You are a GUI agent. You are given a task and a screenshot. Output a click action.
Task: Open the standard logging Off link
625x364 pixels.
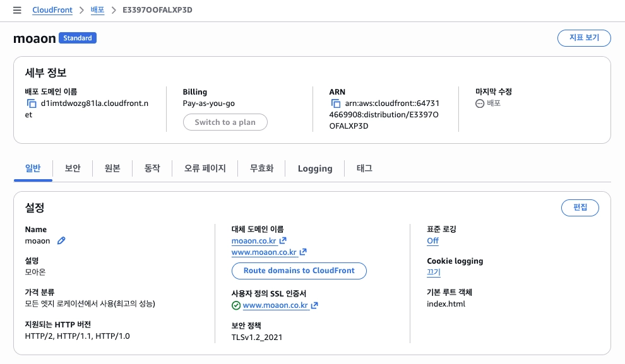pos(432,241)
